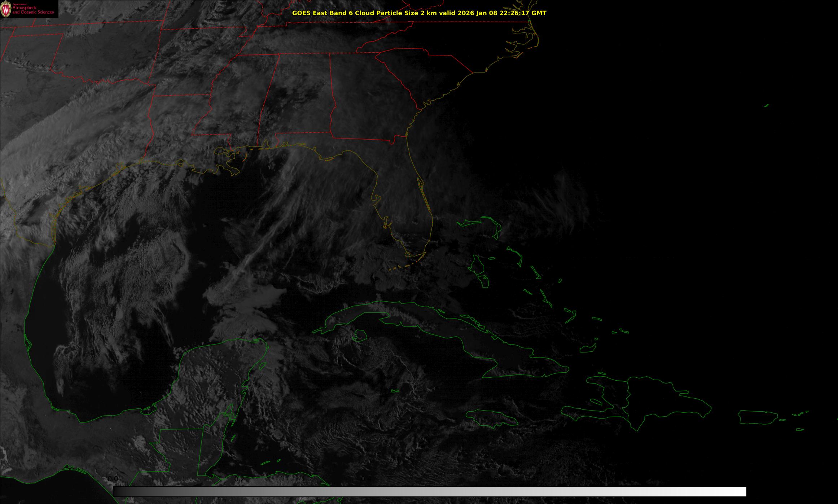Click the 0.0 colorbar label
Viewport: 838px width, 504px height.
113,479
